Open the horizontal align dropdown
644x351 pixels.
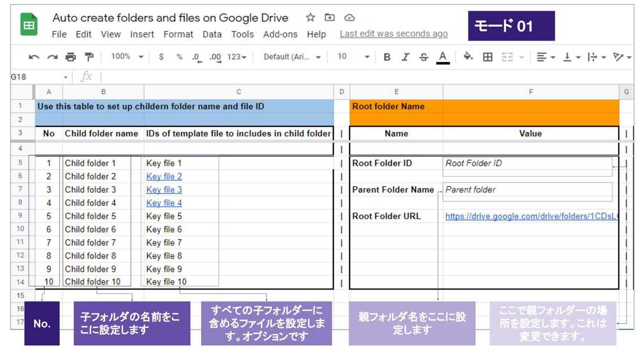click(x=545, y=57)
